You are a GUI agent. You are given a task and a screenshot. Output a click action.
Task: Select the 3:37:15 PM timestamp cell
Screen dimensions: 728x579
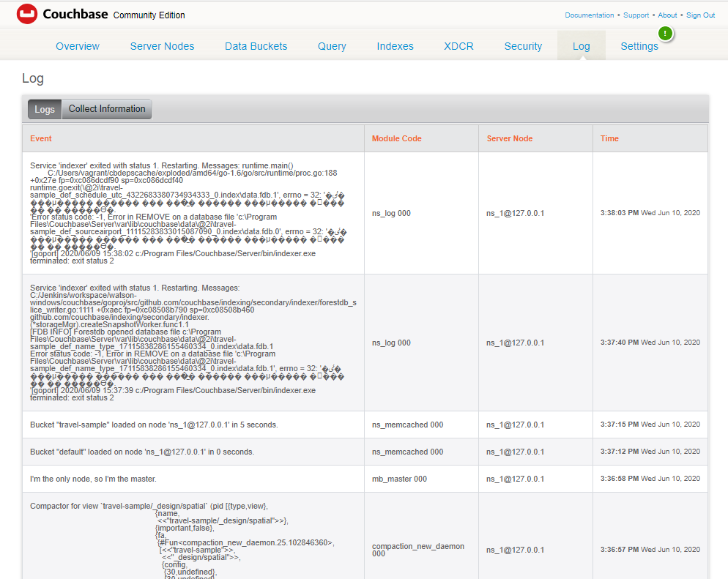point(650,425)
